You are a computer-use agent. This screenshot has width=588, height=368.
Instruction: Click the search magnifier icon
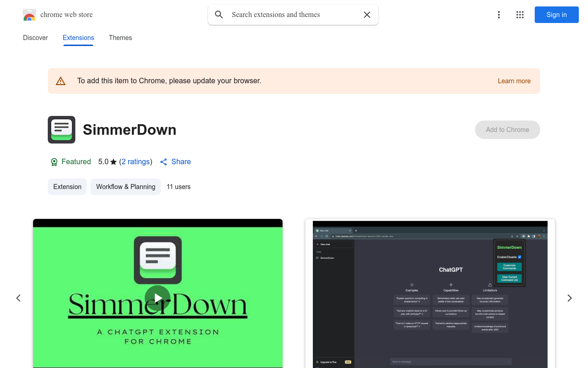[219, 14]
